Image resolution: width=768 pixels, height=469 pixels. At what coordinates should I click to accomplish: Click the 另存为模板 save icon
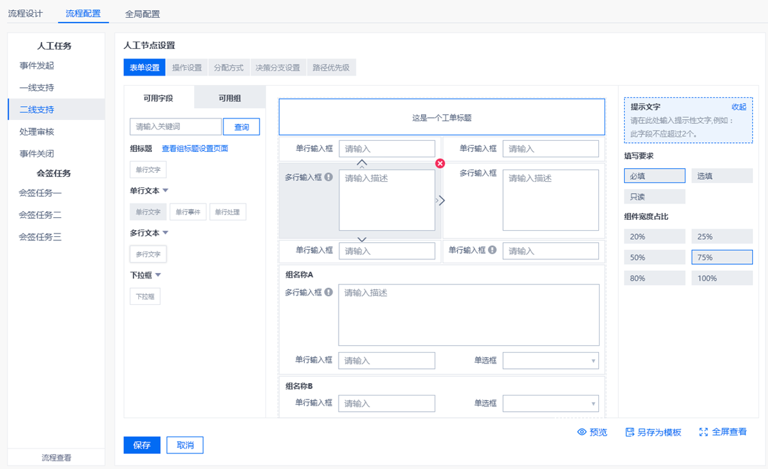coord(629,432)
